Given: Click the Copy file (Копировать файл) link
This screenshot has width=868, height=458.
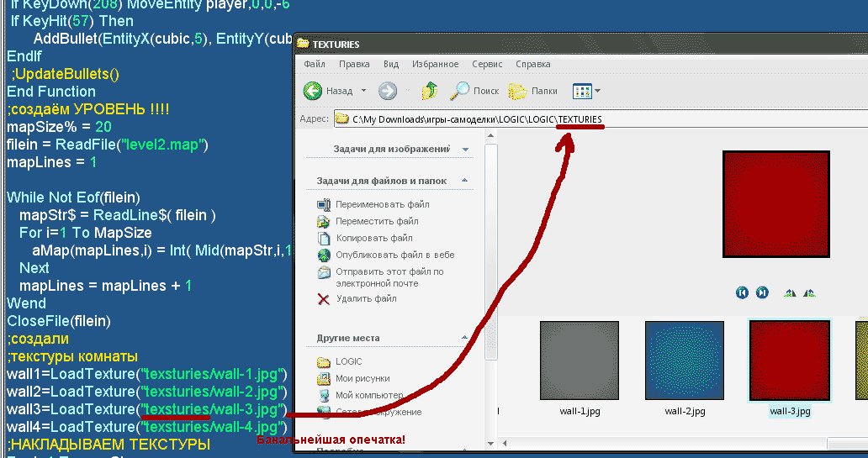Looking at the screenshot, I should pos(373,238).
